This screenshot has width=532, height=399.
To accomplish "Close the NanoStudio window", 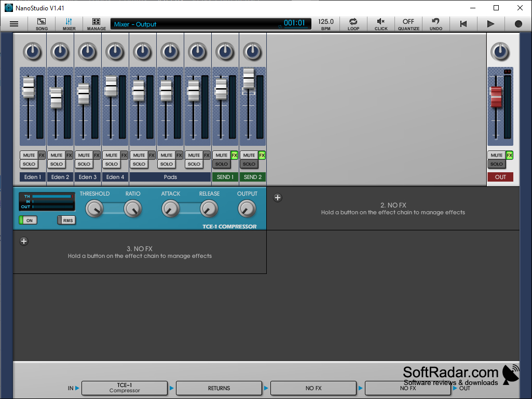I will [x=520, y=8].
